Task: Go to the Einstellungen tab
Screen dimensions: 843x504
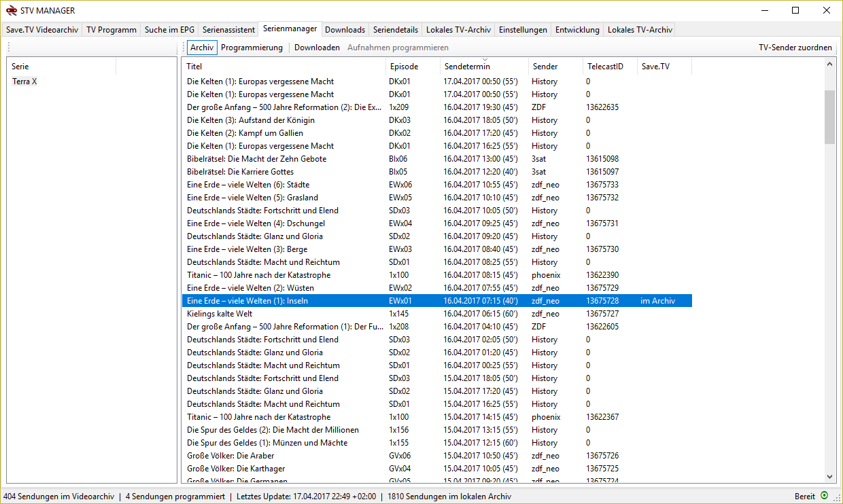Action: 522,30
